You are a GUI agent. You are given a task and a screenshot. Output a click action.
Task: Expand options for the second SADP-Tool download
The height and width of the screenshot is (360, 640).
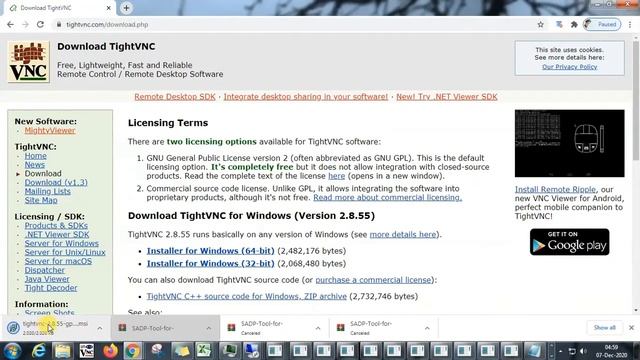click(x=318, y=328)
